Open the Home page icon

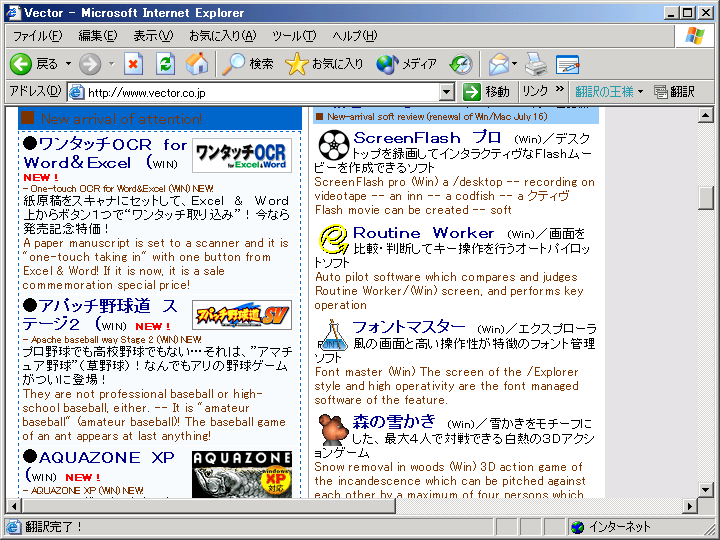click(x=197, y=64)
